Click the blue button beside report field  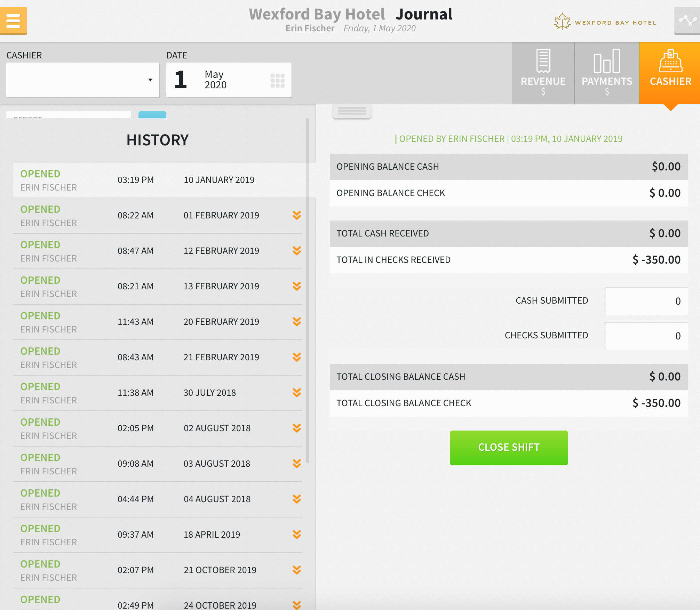152,115
